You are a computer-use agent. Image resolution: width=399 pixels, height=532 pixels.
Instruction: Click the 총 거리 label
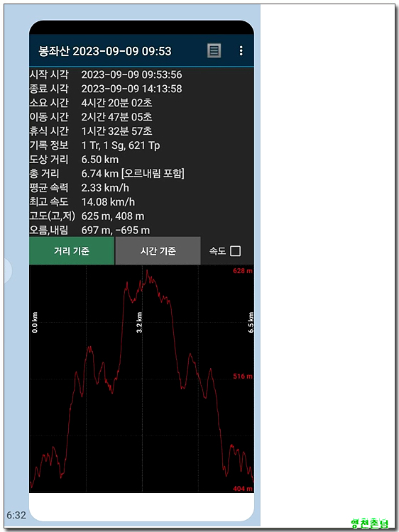tap(44, 174)
